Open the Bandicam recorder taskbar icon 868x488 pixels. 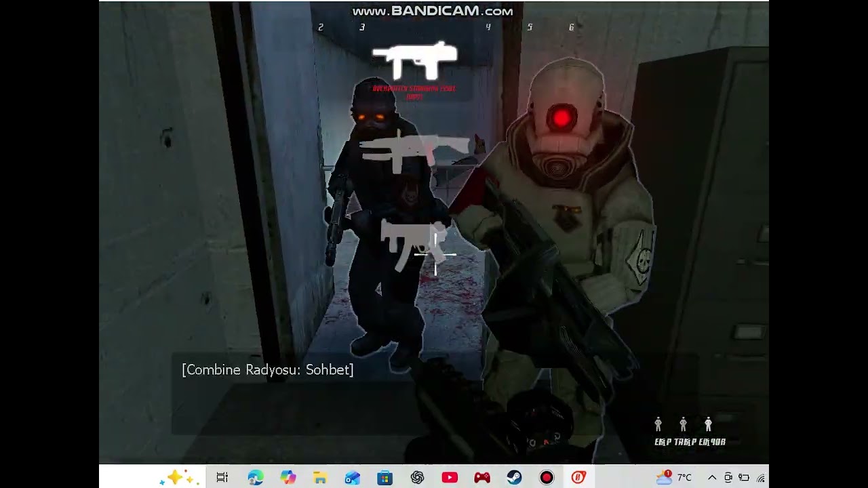[547, 478]
